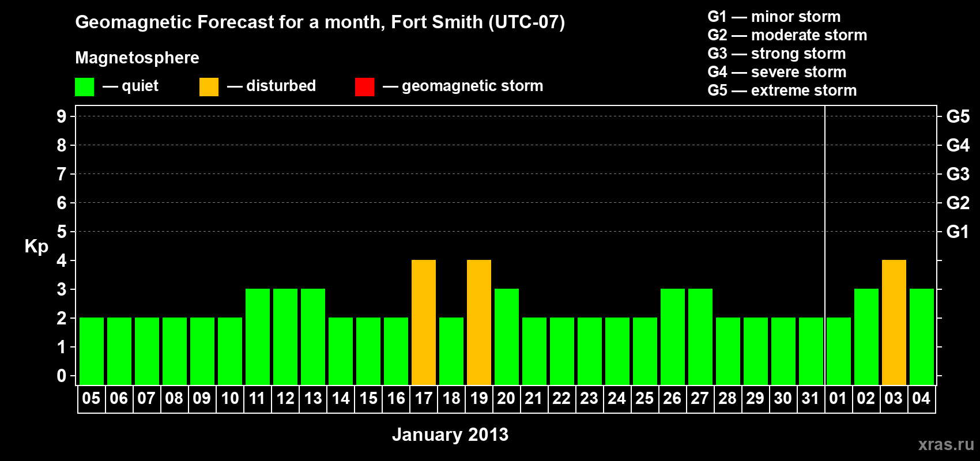
Task: Click the red geomagnetic storm legend swatch
Action: click(364, 87)
